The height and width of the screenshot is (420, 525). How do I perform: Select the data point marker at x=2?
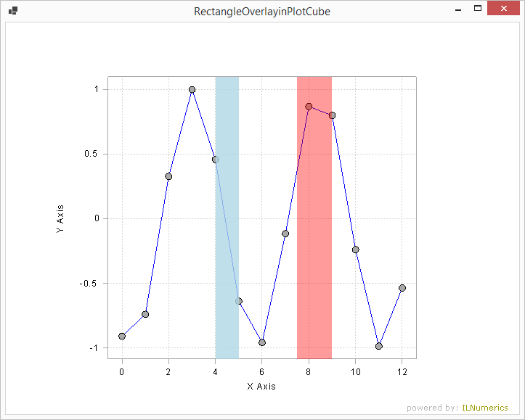tap(168, 176)
